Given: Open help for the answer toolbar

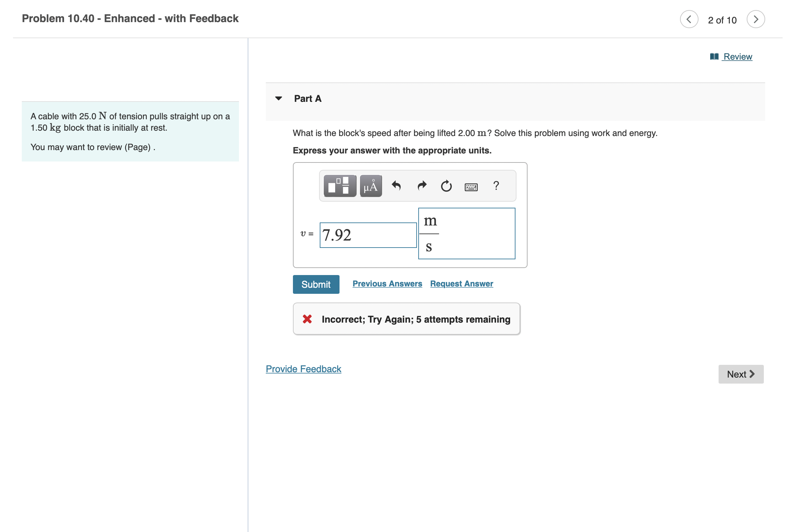Looking at the screenshot, I should [496, 186].
